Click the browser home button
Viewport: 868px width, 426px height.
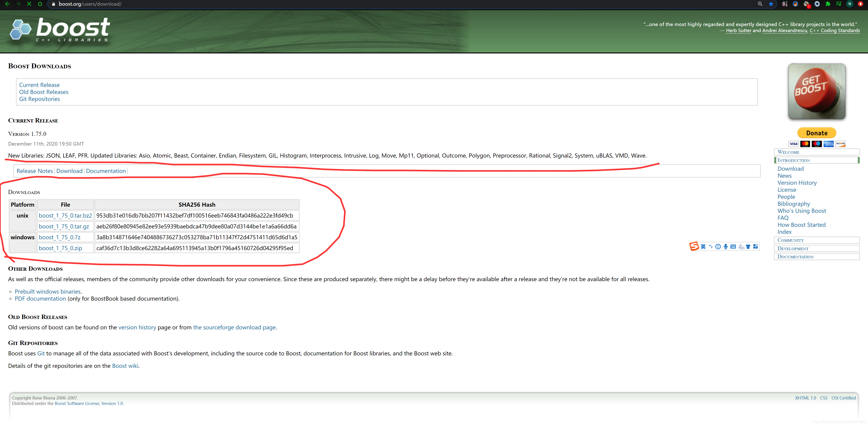pyautogui.click(x=40, y=4)
